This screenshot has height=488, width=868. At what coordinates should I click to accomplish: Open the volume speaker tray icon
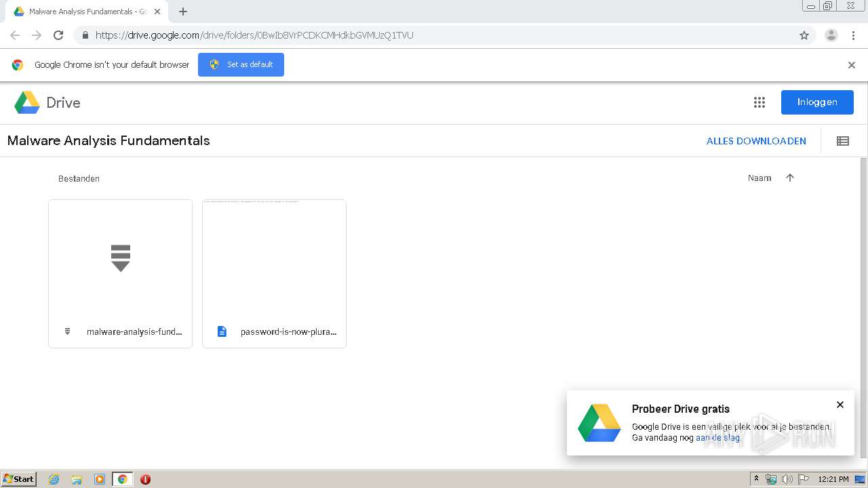(x=787, y=479)
